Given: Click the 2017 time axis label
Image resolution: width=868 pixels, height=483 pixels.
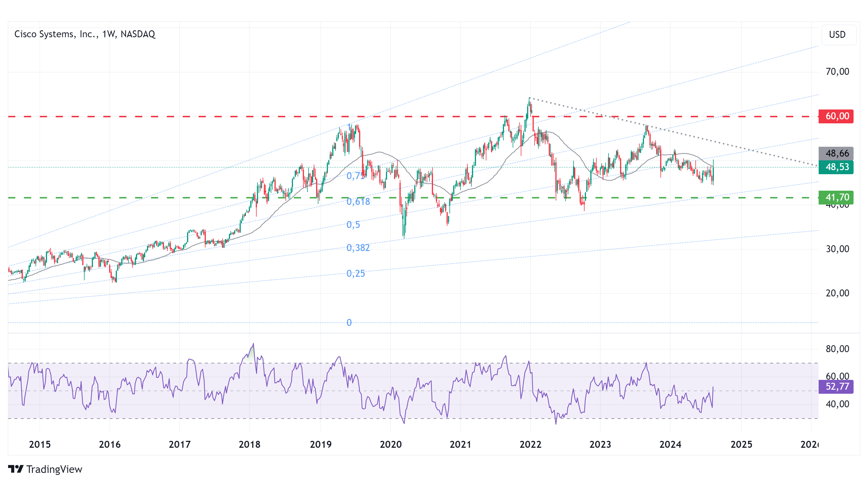Looking at the screenshot, I should click(180, 445).
